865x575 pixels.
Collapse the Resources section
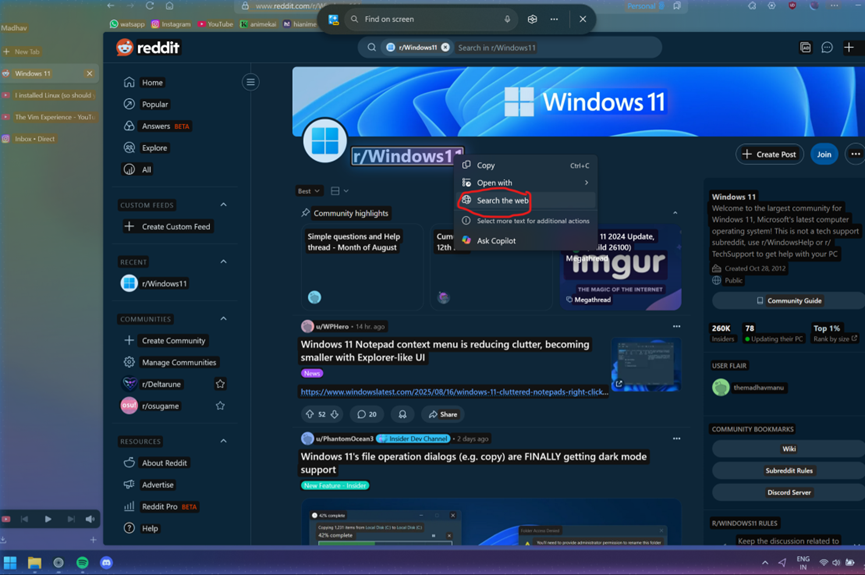coord(223,441)
